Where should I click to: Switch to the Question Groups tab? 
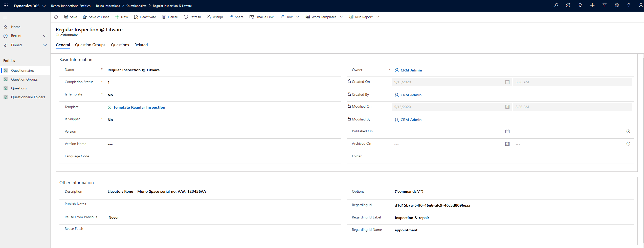pos(90,45)
